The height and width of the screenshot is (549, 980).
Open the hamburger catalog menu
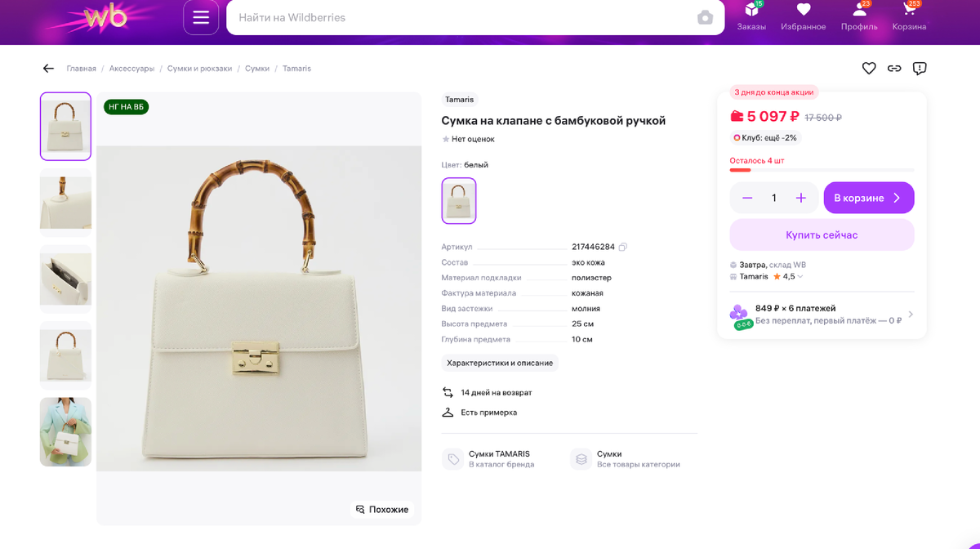click(201, 17)
